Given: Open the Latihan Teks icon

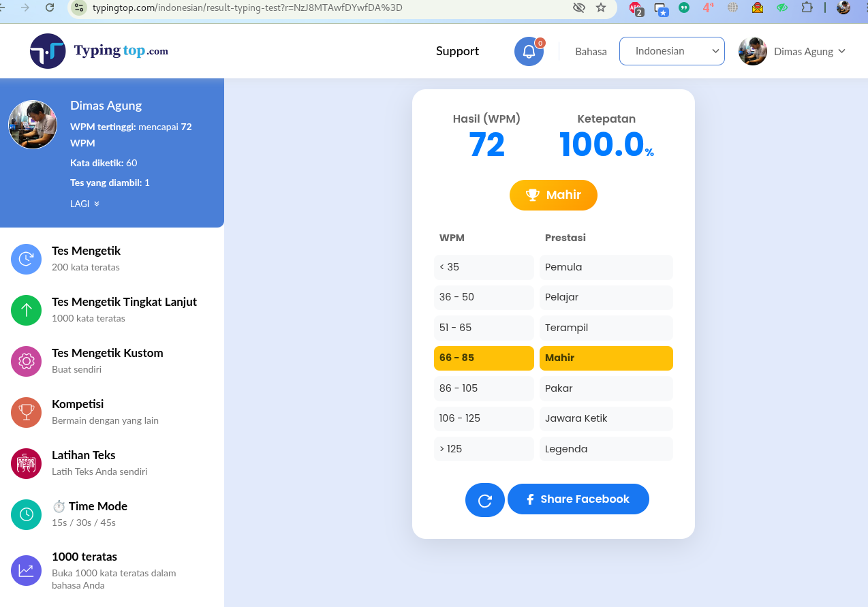Looking at the screenshot, I should (27, 463).
